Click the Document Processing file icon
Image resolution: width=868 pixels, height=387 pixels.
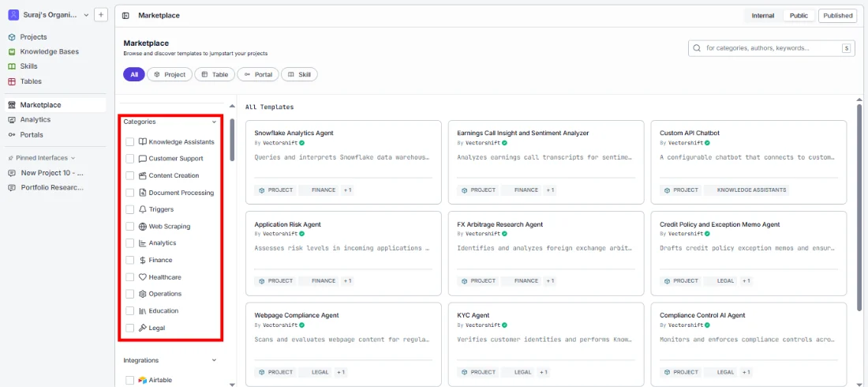[x=142, y=193]
